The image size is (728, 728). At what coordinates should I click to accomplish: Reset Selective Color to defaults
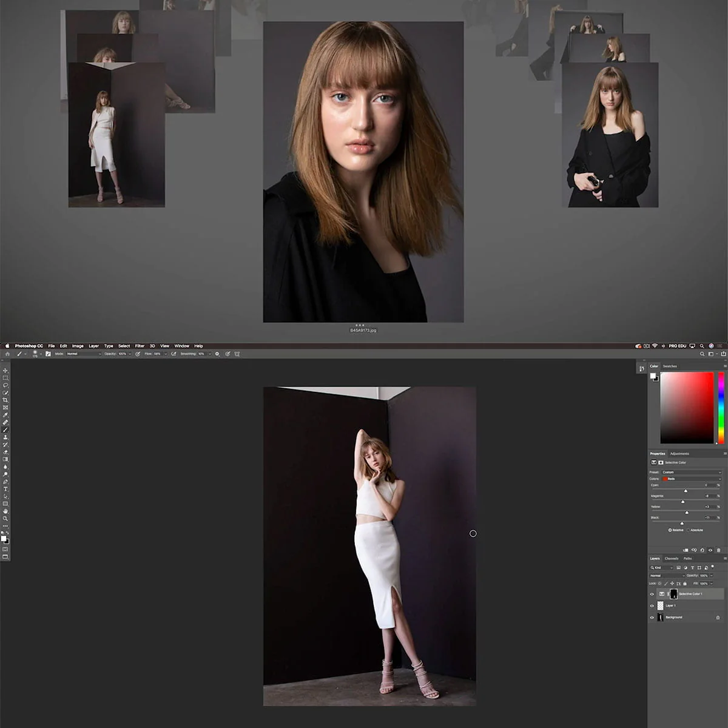point(703,550)
